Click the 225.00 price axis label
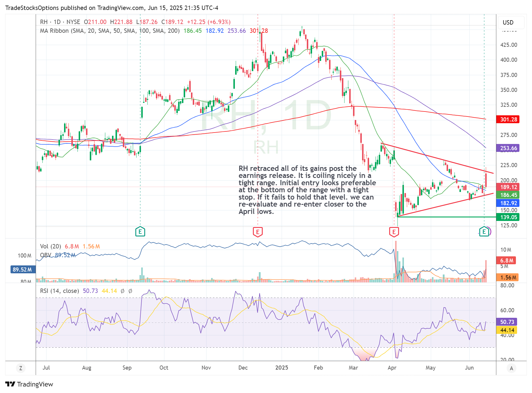The image size is (532, 393). tap(509, 165)
